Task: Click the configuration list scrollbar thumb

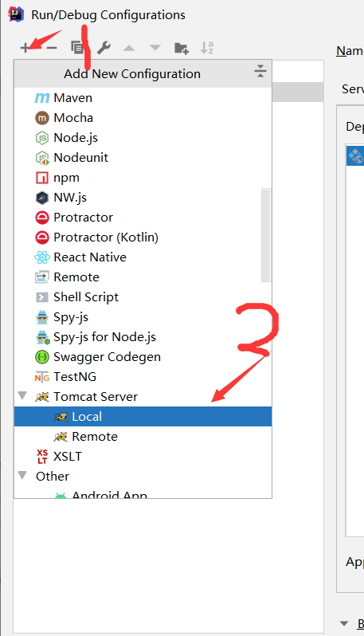Action: pos(265,235)
